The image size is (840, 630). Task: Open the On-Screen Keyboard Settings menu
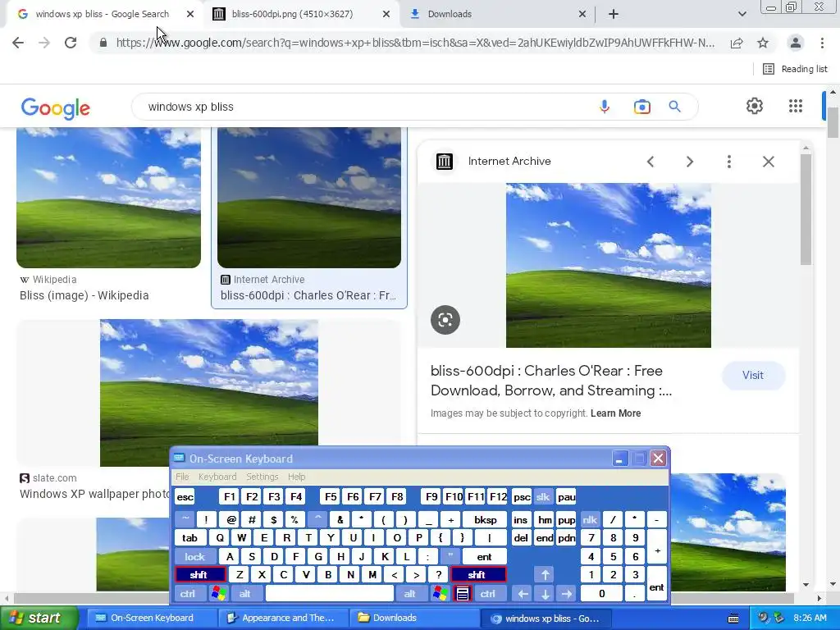(262, 477)
